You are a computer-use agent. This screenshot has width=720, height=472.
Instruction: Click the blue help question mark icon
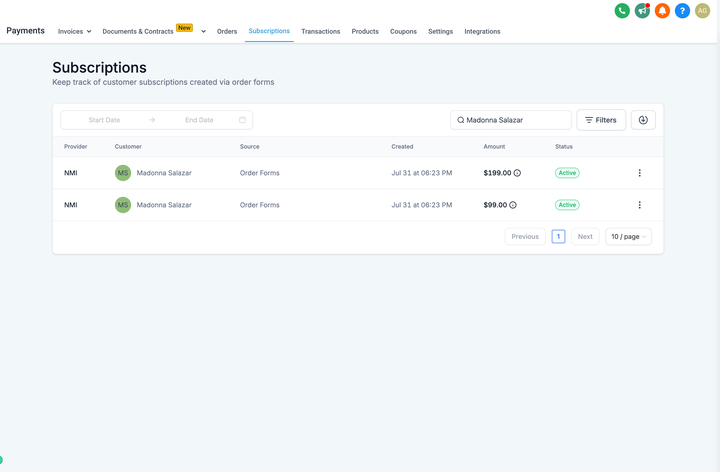(682, 11)
